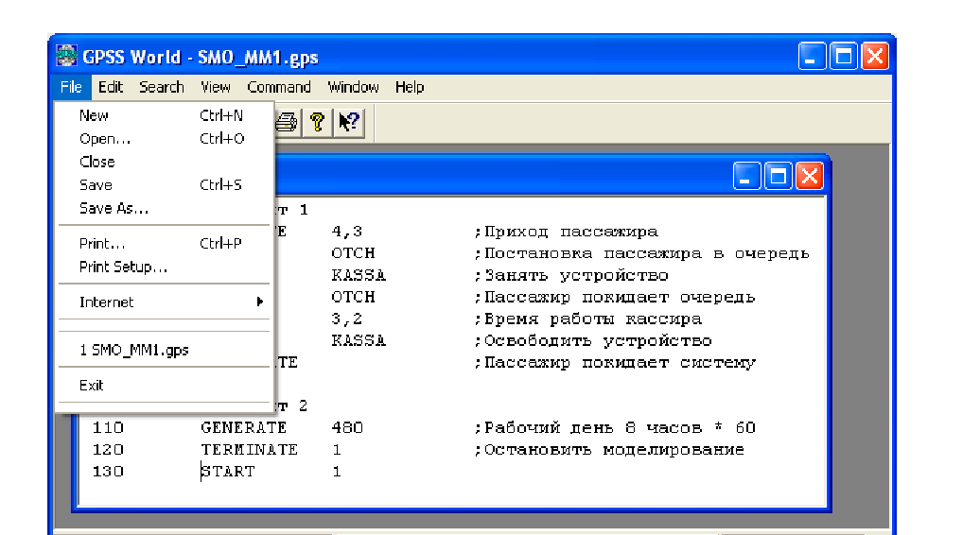Choose Exit from the File menu

[x=165, y=385]
